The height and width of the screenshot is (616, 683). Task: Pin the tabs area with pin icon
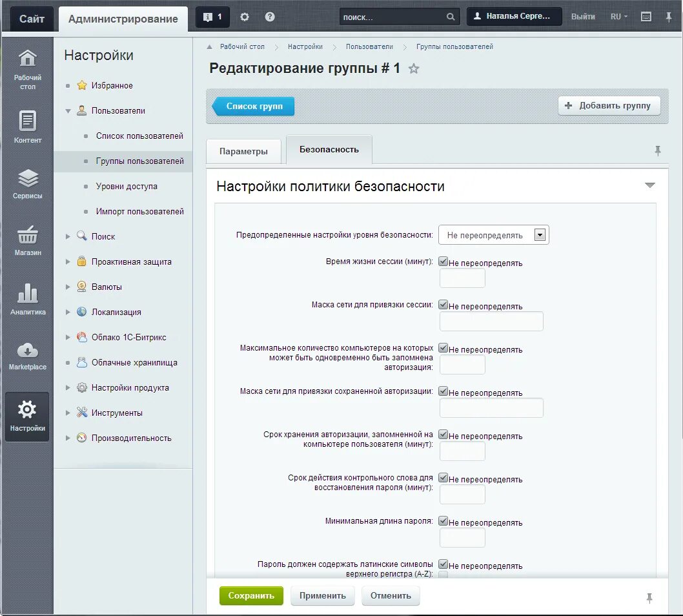658,150
